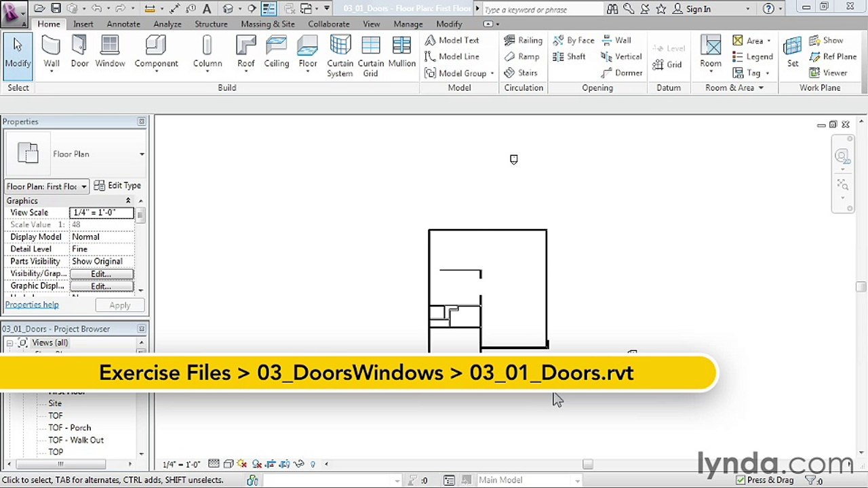
Task: Add a Railing
Action: [x=523, y=40]
